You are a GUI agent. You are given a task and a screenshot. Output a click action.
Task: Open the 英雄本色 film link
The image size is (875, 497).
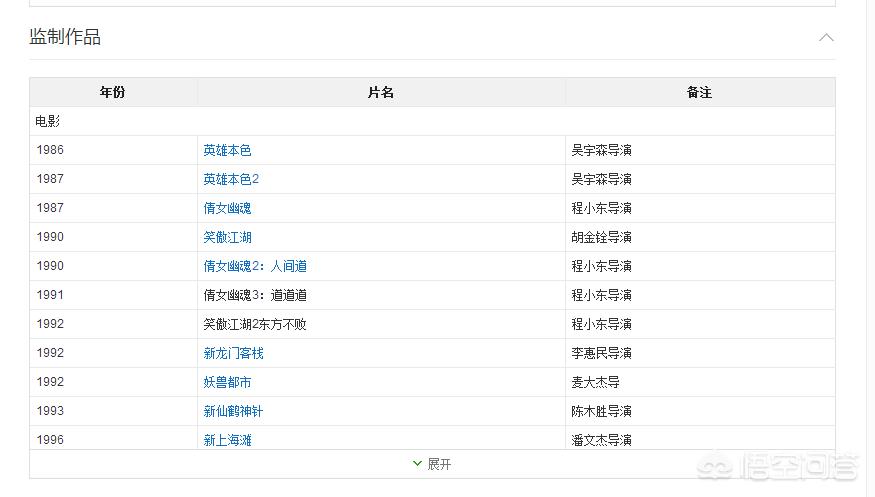point(227,150)
